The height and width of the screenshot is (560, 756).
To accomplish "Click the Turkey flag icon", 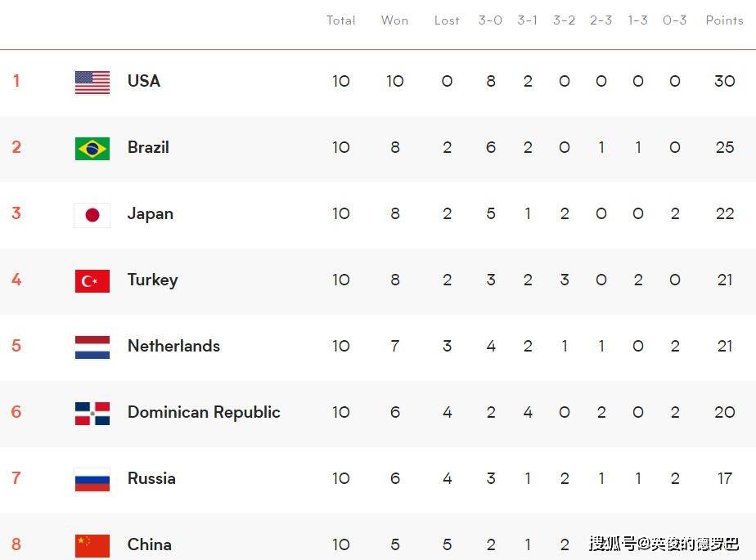I will pos(92,280).
